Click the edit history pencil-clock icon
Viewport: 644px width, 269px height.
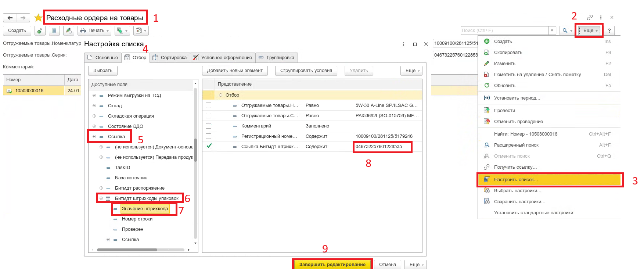pos(69,31)
